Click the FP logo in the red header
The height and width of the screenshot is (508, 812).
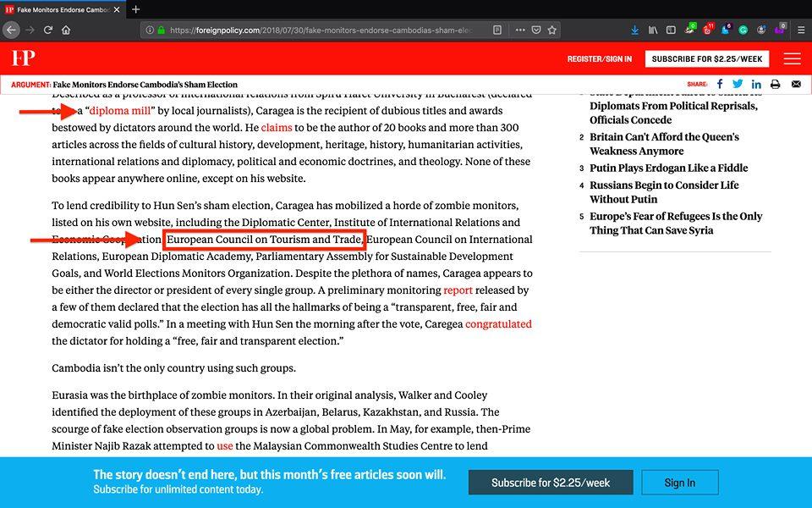tap(24, 58)
